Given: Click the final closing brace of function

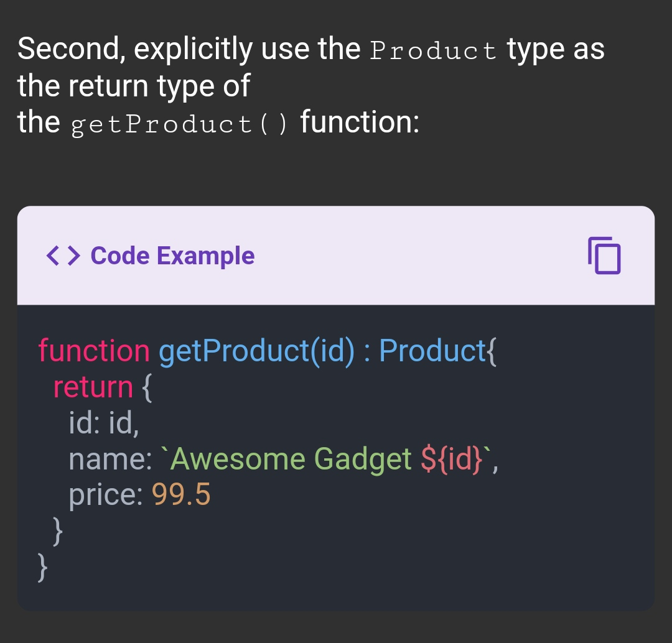Looking at the screenshot, I should coord(42,567).
